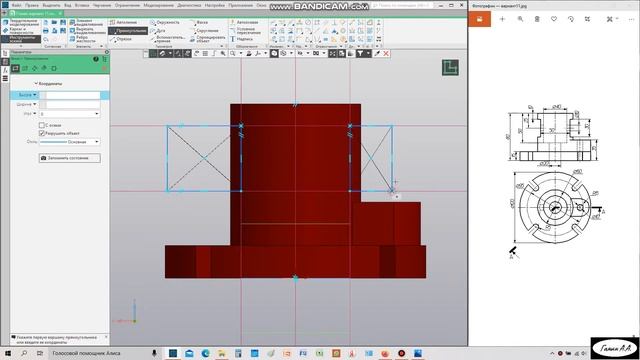Select the Окружность (circle) tool
The image size is (640, 360).
pyautogui.click(x=164, y=22)
